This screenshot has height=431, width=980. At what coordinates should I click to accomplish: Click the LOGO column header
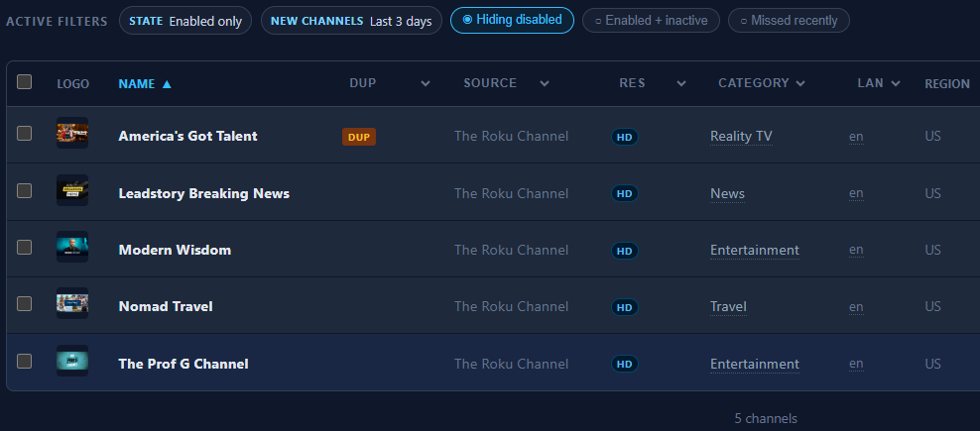[x=73, y=83]
